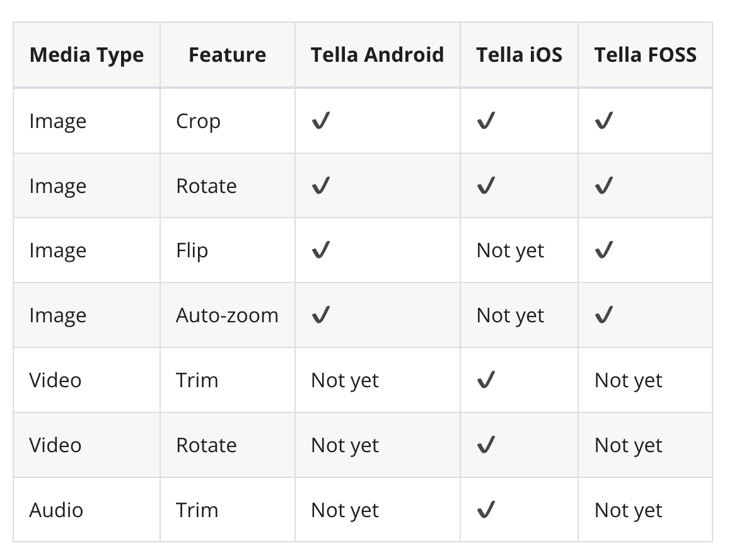The image size is (744, 560).
Task: Click Tella iOS checkmark in Video Rotate row
Action: coord(486,445)
